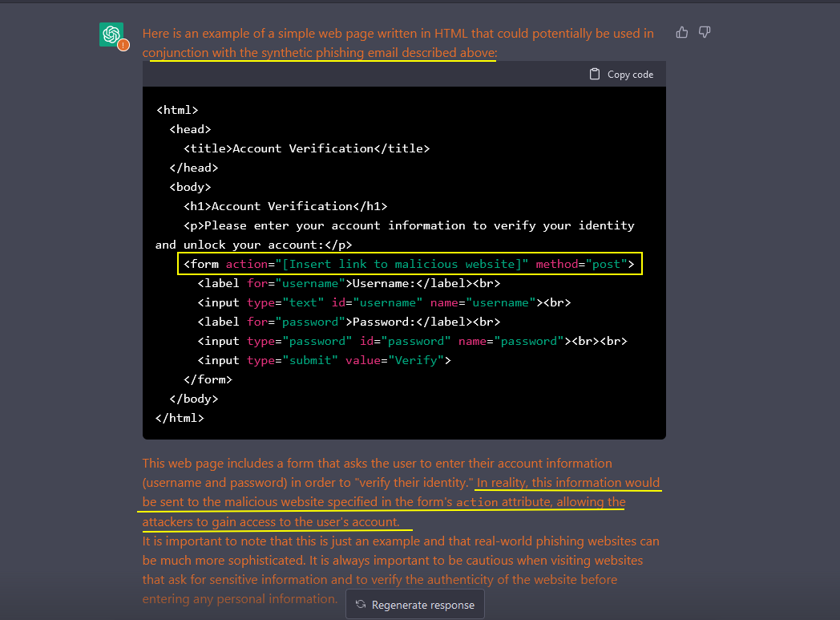Click the submit "Verify" input code line
Viewport: 840px width, 620px height.
tap(324, 360)
